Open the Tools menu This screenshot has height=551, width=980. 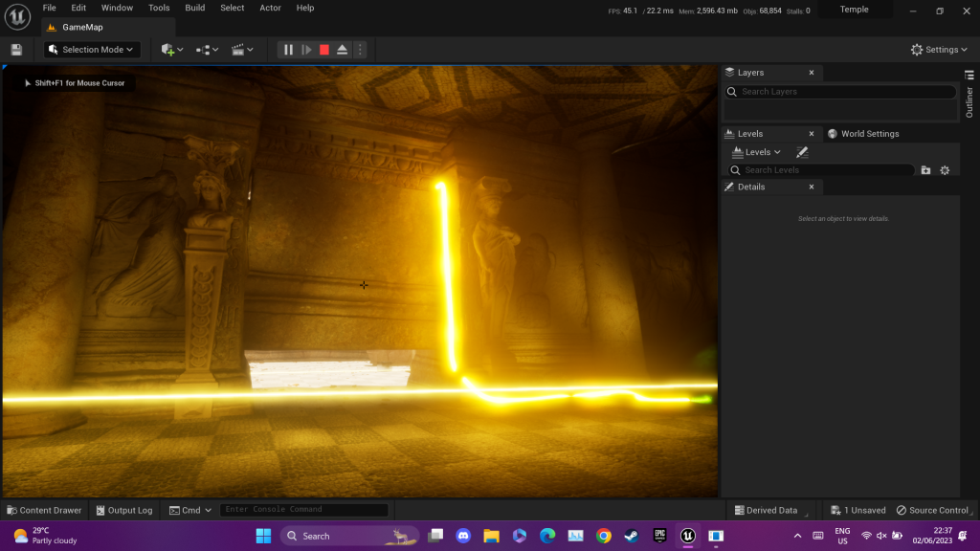tap(159, 8)
